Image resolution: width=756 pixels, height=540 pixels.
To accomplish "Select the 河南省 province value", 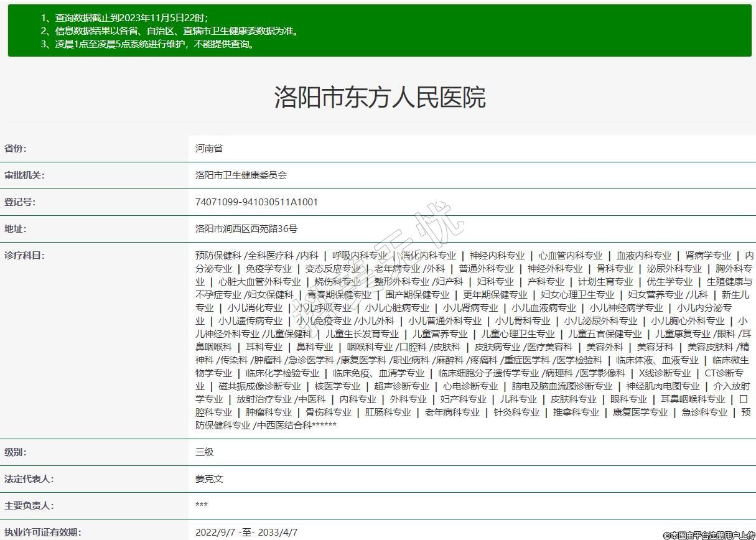I will (209, 149).
